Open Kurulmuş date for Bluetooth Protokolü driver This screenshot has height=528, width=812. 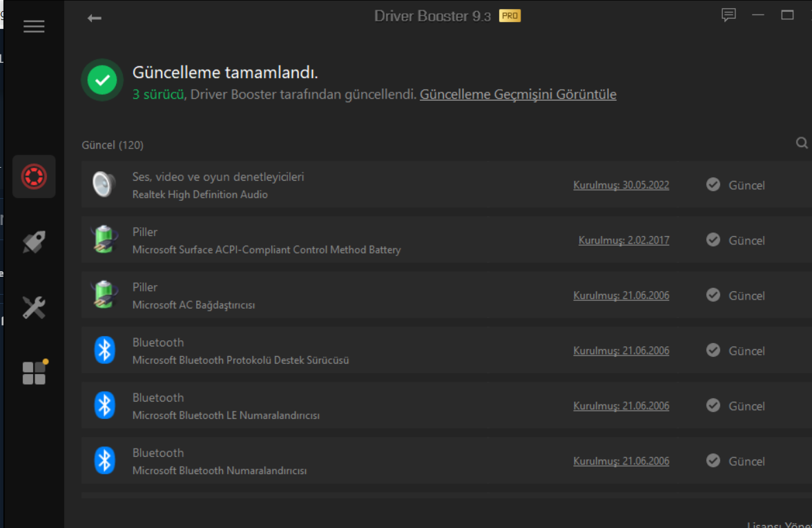pyautogui.click(x=621, y=351)
